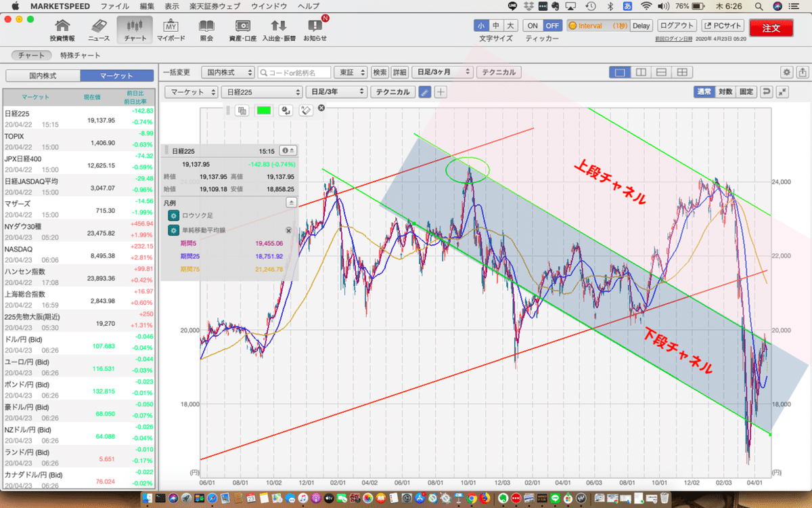Select four-pane grid chart layout
812x508 pixels.
click(683, 72)
